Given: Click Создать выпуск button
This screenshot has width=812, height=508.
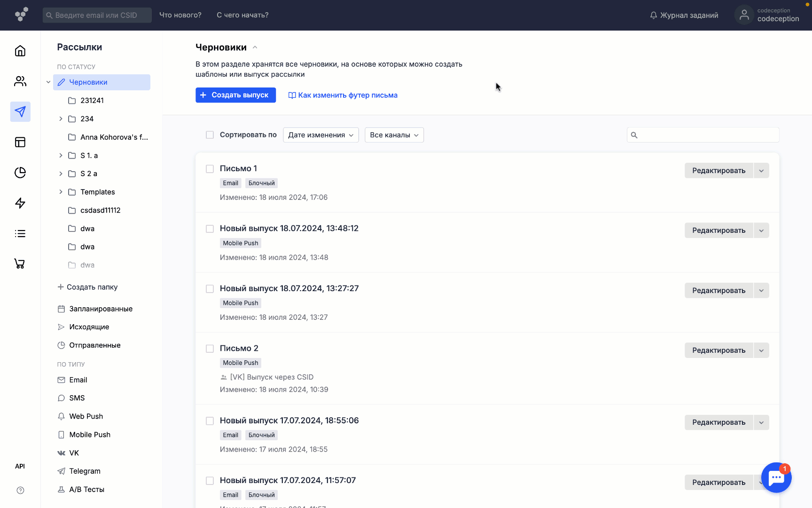Looking at the screenshot, I should point(235,95).
